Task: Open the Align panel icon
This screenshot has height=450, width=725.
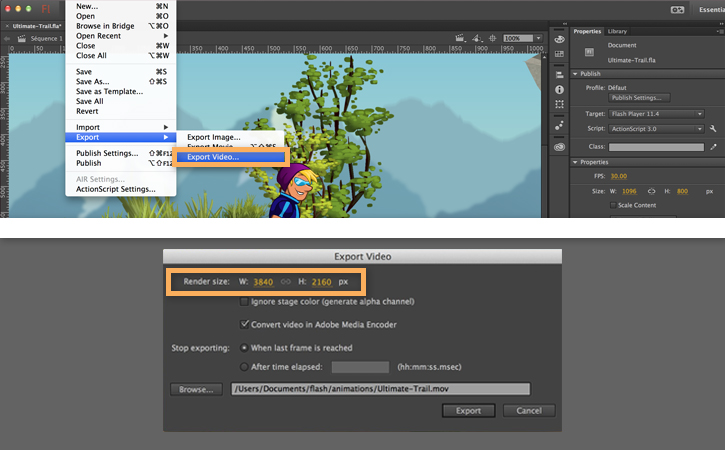Action: [559, 74]
